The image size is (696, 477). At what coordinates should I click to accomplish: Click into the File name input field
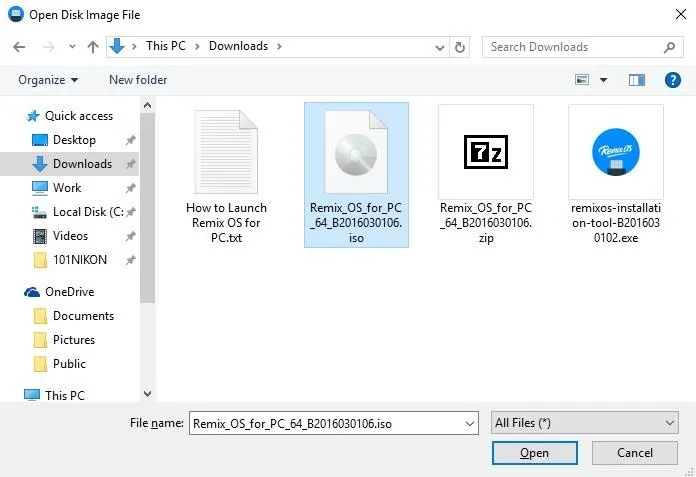point(327,423)
